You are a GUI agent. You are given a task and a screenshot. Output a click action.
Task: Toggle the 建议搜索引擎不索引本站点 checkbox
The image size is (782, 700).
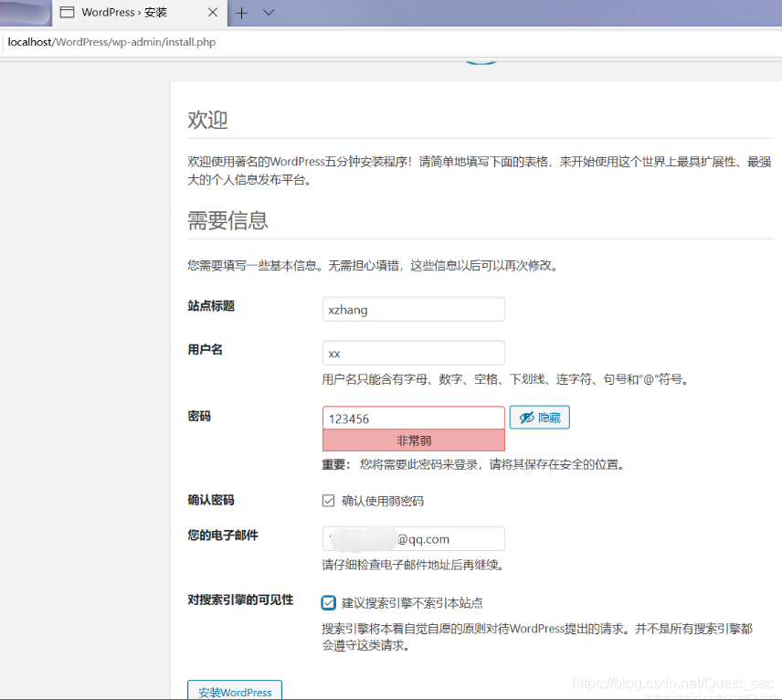click(x=328, y=602)
